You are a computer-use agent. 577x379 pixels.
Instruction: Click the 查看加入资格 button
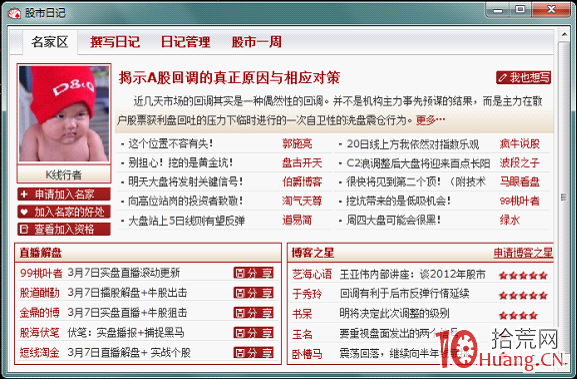click(64, 230)
